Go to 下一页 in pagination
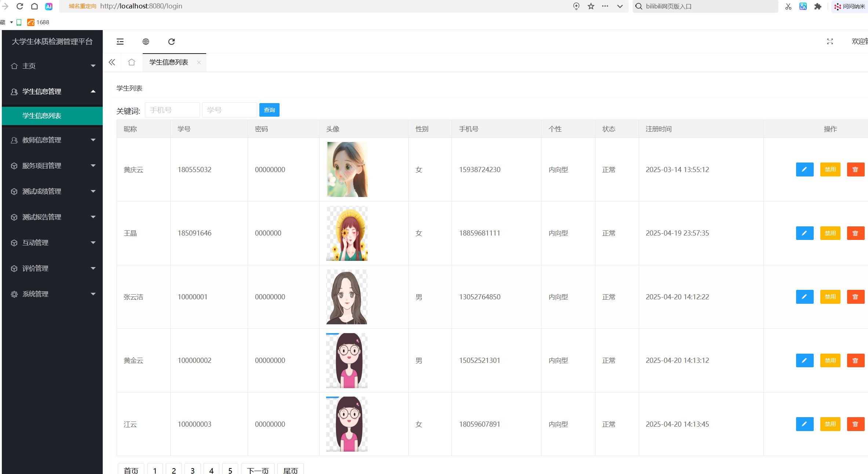The width and height of the screenshot is (868, 474). pos(258,470)
